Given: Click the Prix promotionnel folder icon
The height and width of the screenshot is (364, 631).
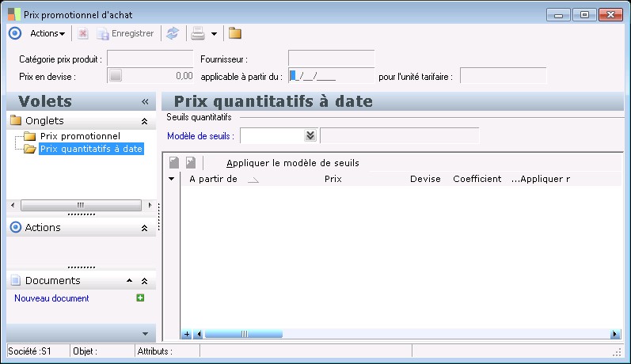Looking at the screenshot, I should (30, 136).
